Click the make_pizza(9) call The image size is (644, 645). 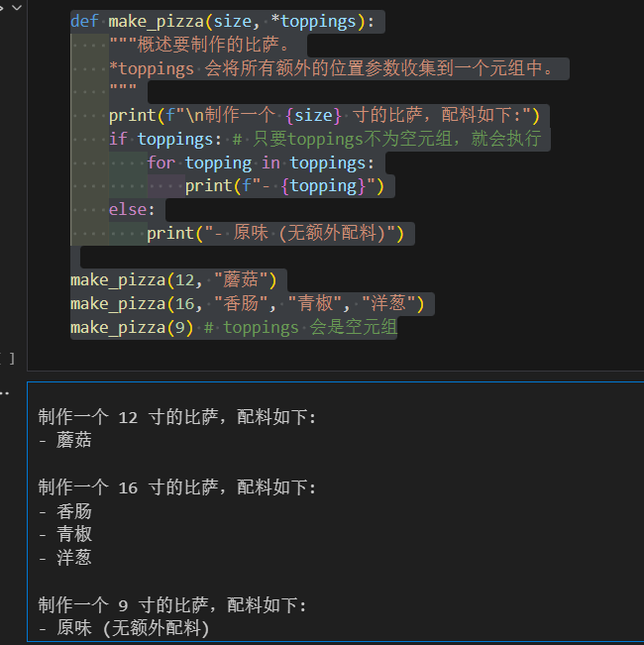point(132,328)
